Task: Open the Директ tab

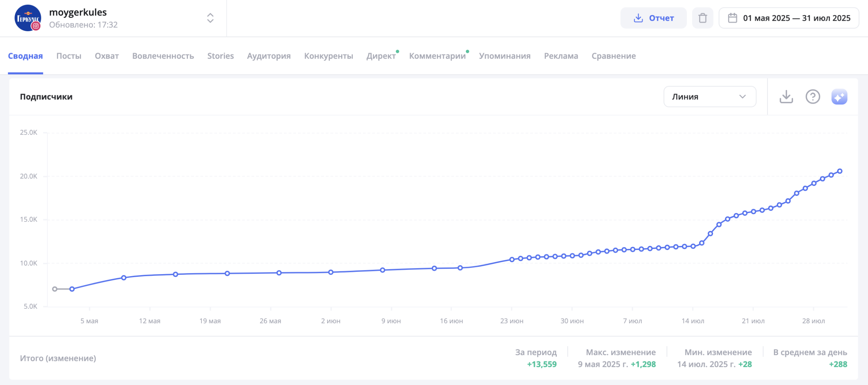Action: tap(381, 56)
